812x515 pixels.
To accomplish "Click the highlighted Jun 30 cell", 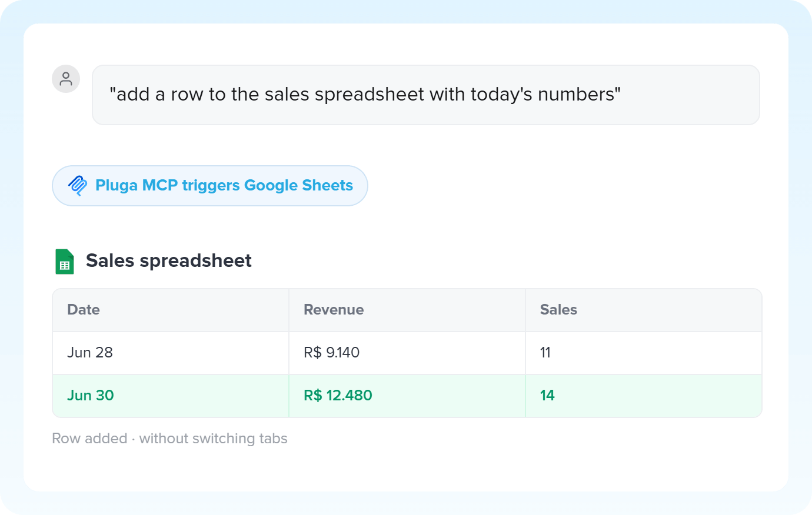I will pyautogui.click(x=171, y=396).
